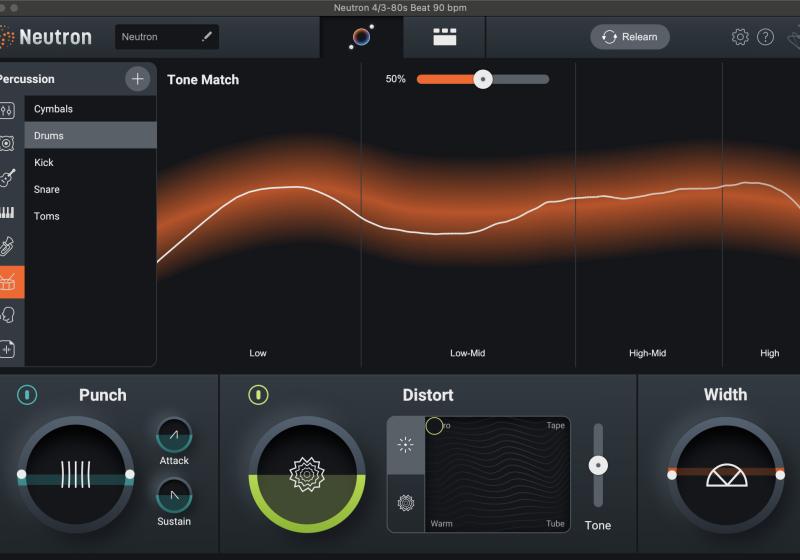Open the settings gear icon

[x=740, y=37]
